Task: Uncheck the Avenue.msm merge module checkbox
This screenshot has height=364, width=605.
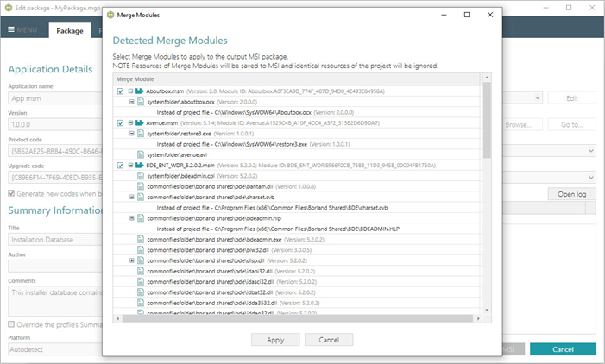Action: (x=120, y=123)
